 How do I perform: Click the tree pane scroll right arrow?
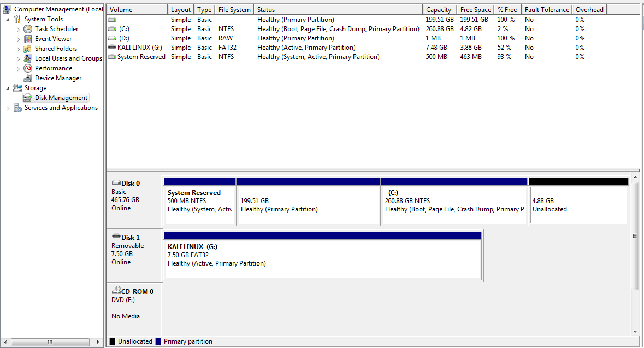point(98,342)
